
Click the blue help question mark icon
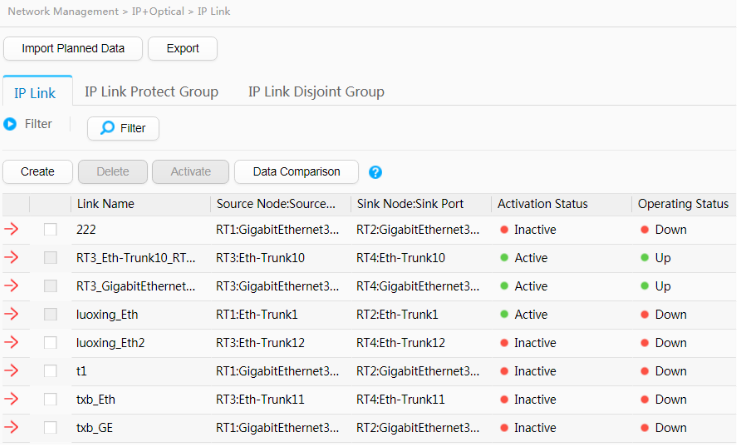pos(376,172)
